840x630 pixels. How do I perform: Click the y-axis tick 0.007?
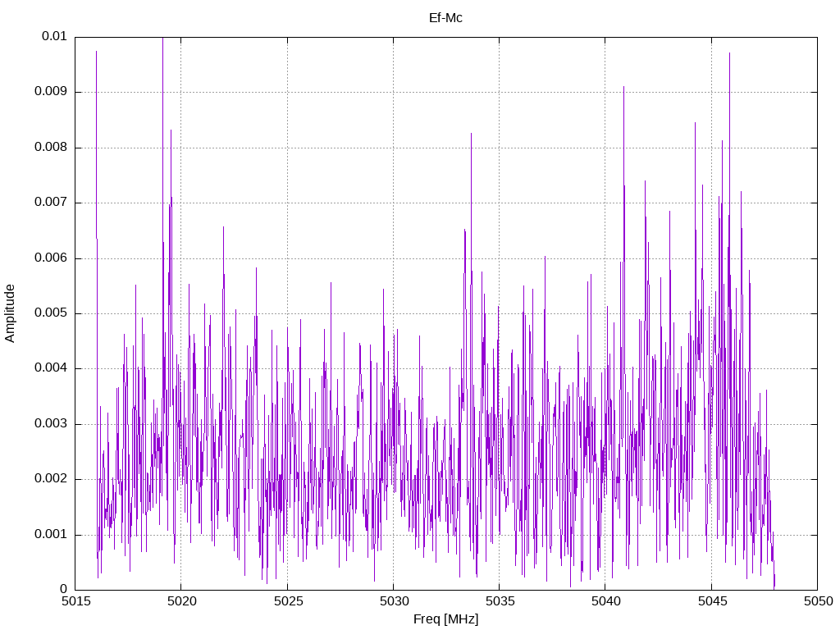pyautogui.click(x=51, y=203)
